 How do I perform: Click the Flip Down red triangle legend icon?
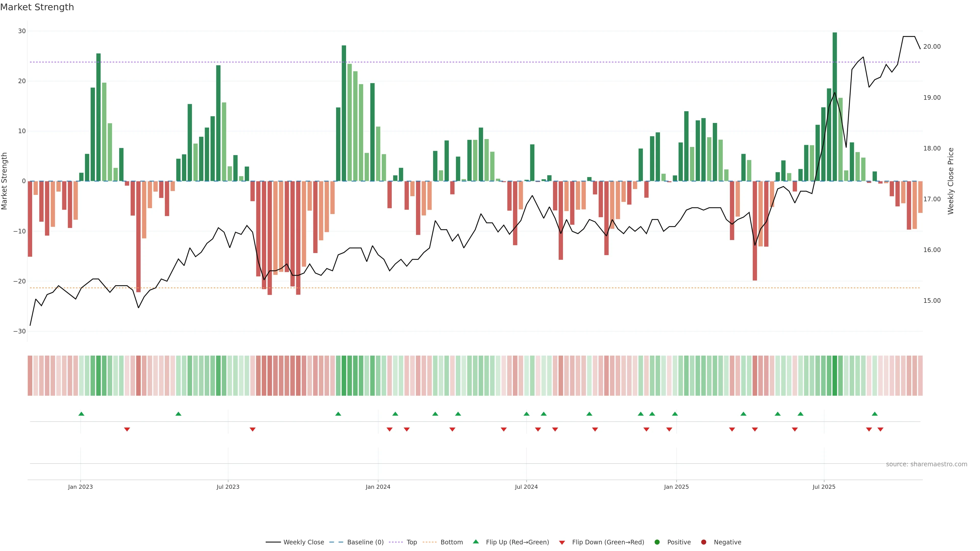562,543
